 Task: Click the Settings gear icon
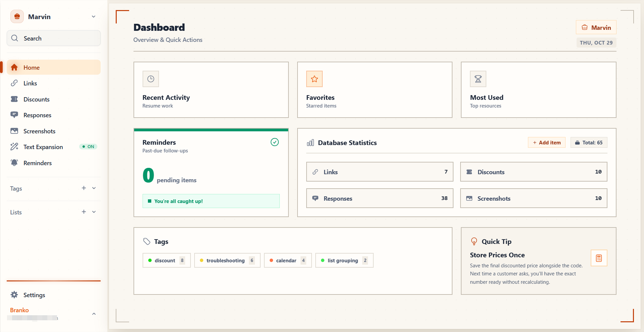[14, 295]
